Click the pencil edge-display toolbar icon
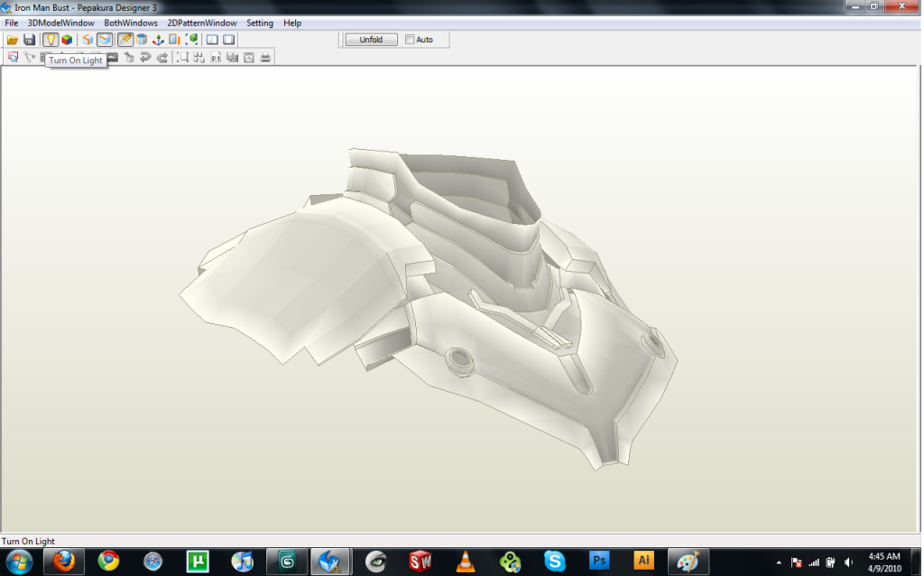 point(125,40)
